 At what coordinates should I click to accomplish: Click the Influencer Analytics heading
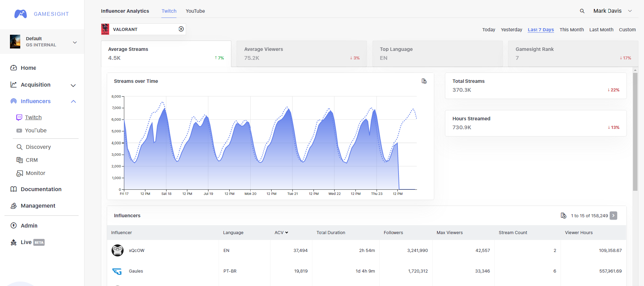125,11
